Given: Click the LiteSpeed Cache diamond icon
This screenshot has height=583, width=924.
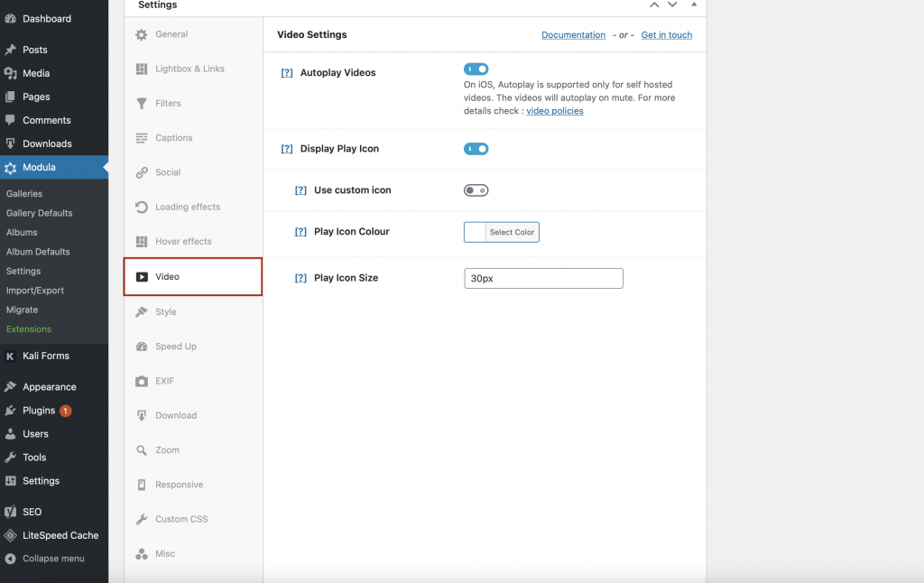Looking at the screenshot, I should [x=10, y=535].
